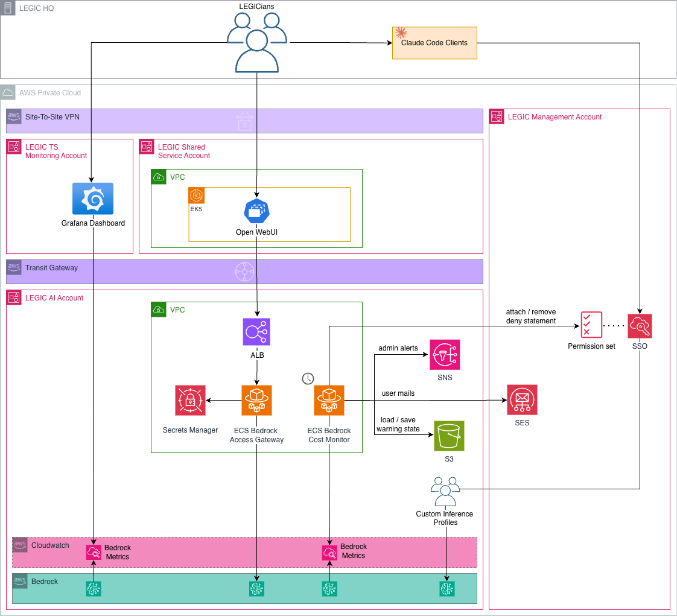Select the Permission set icon
Viewport: 677px width, 616px height.
(591, 325)
